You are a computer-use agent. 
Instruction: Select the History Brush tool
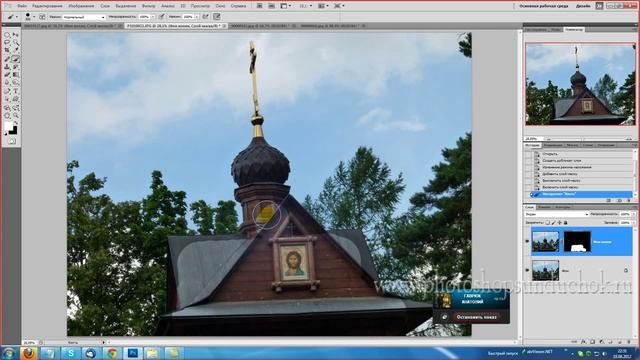pos(16,66)
